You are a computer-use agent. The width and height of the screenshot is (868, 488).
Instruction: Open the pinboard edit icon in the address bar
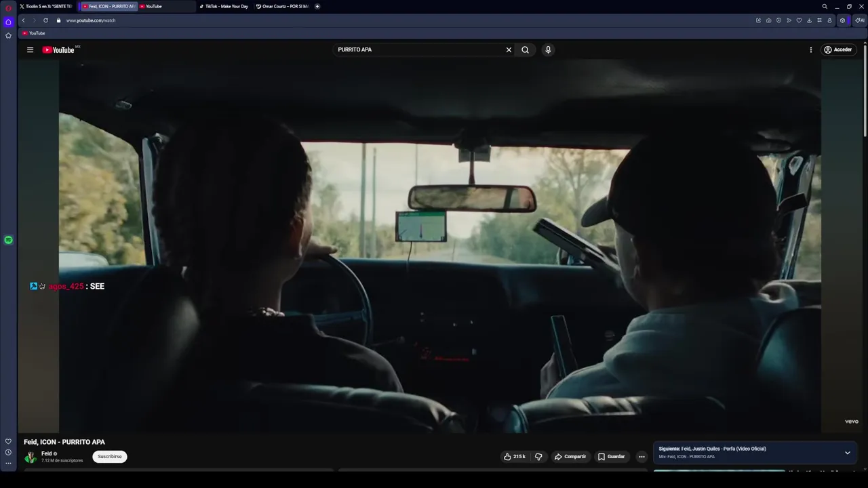[758, 20]
